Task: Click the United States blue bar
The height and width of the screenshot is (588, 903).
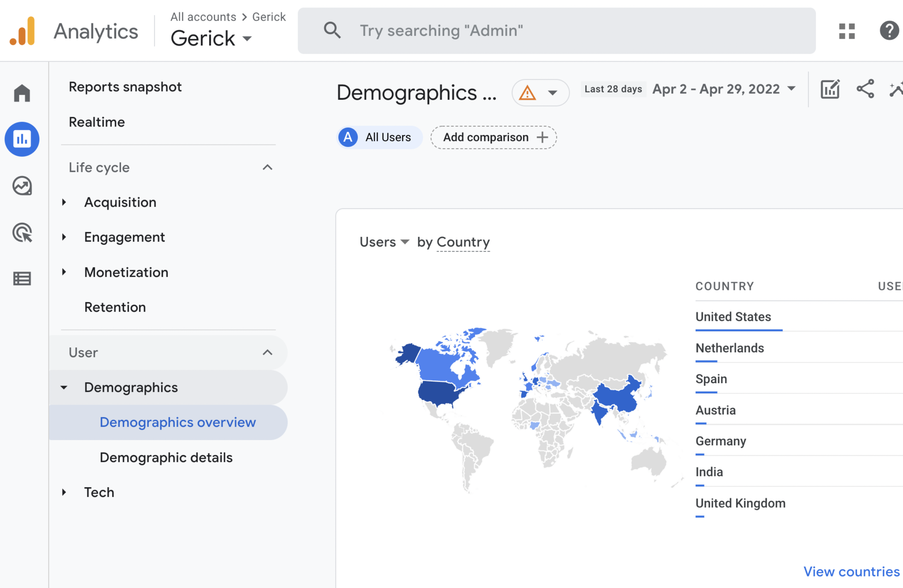Action: [738, 330]
